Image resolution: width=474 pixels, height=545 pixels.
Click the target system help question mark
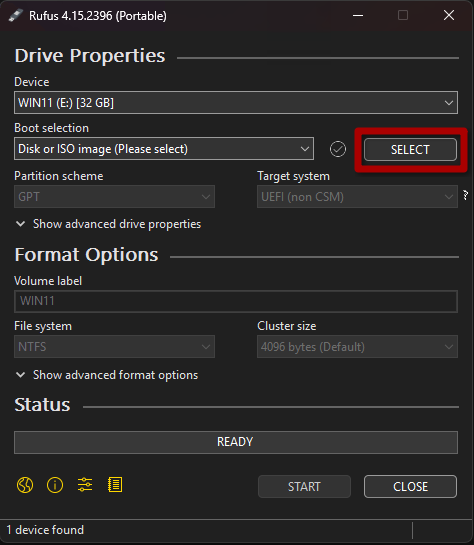[466, 195]
